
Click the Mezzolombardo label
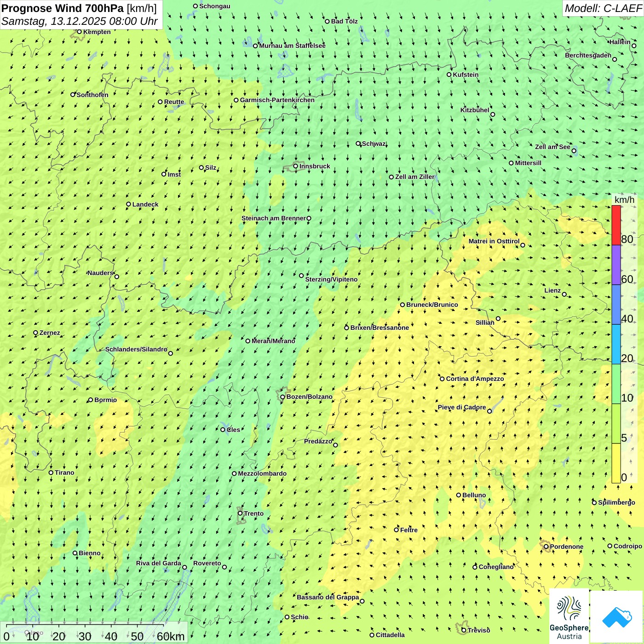[x=262, y=473]
